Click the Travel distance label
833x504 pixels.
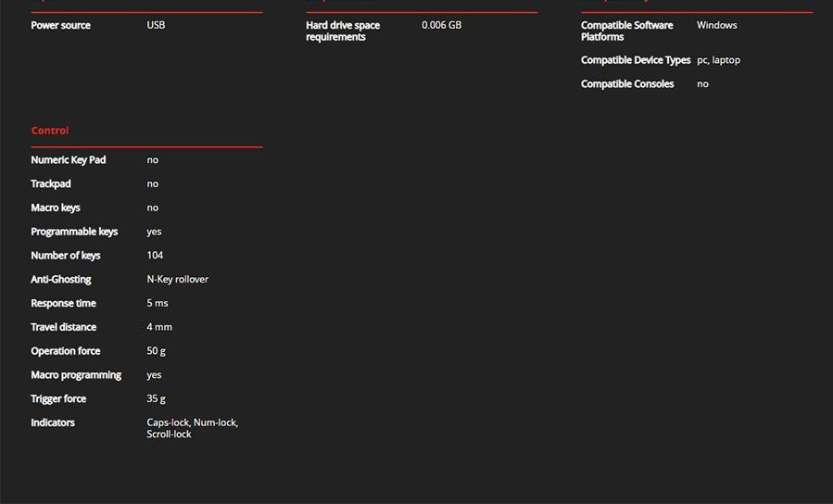(x=63, y=327)
